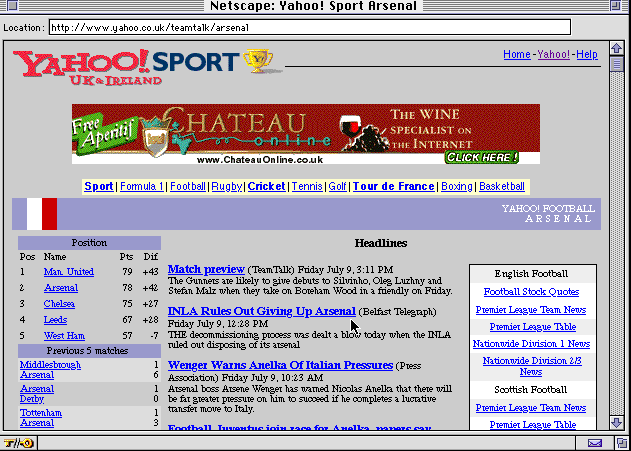
Task: Open the Help link
Action: click(x=587, y=54)
